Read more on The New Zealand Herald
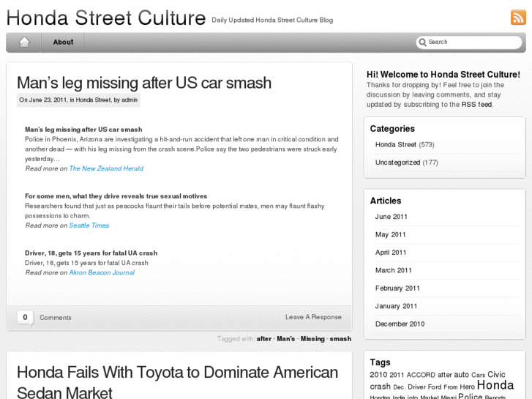Image resolution: width=532 pixels, height=399 pixels. 106,168
